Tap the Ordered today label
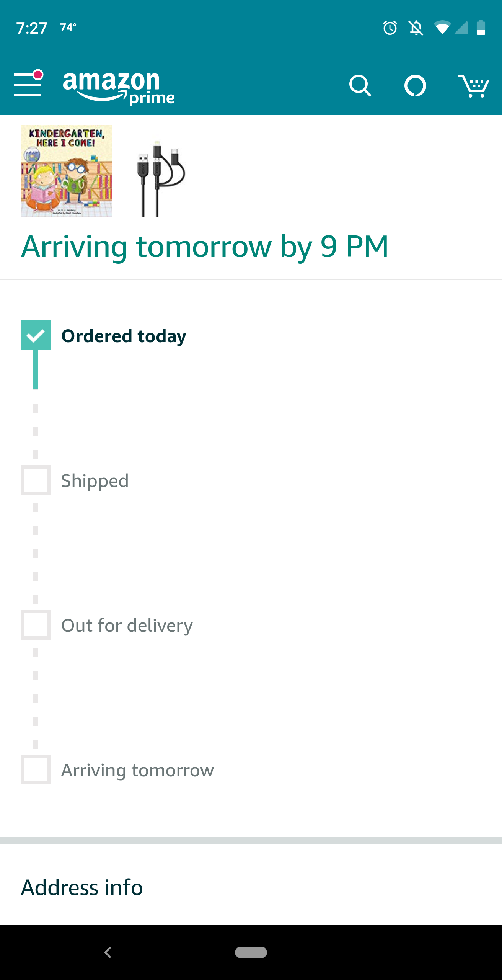Viewport: 502px width, 980px height. [124, 336]
